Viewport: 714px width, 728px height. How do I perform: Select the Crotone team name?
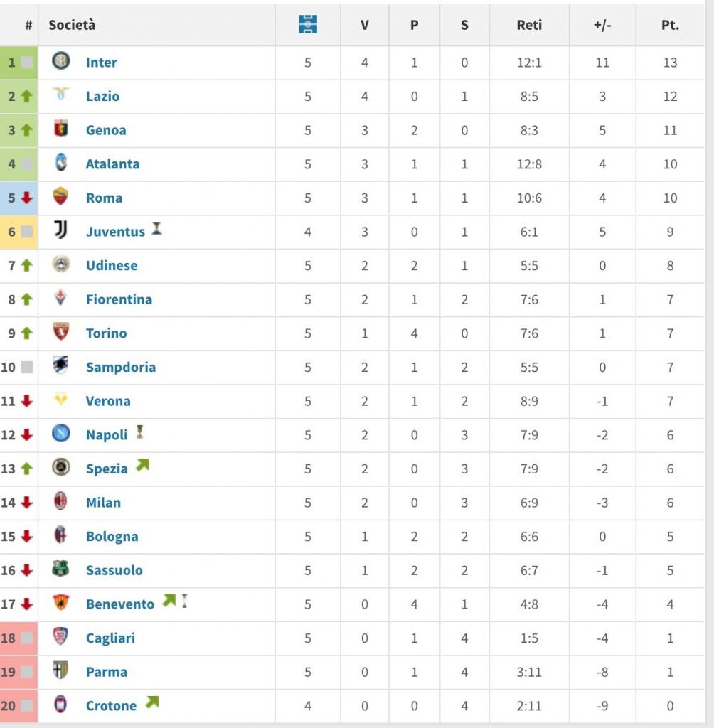pyautogui.click(x=111, y=706)
